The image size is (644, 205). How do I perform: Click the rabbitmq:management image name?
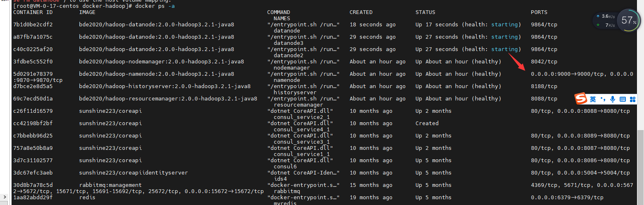[110, 185]
